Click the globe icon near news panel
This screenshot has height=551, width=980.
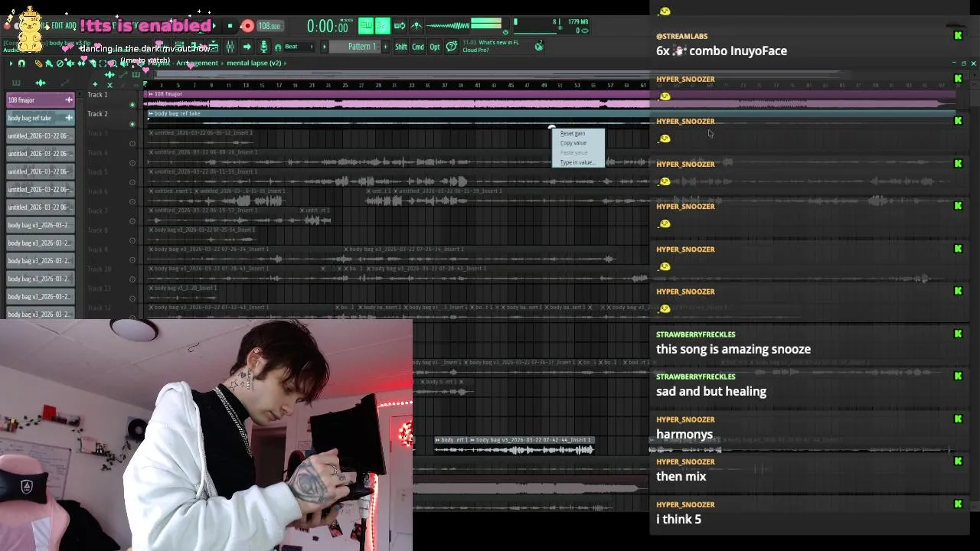click(539, 47)
